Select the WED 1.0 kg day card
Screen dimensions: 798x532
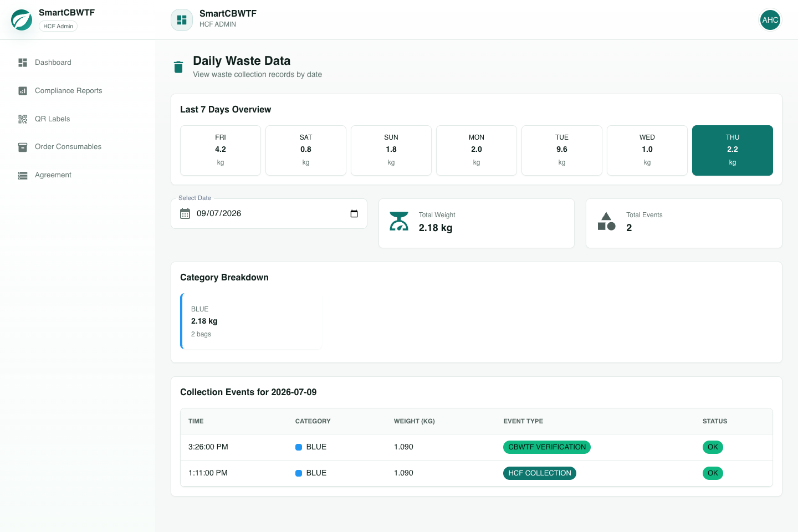click(x=647, y=150)
